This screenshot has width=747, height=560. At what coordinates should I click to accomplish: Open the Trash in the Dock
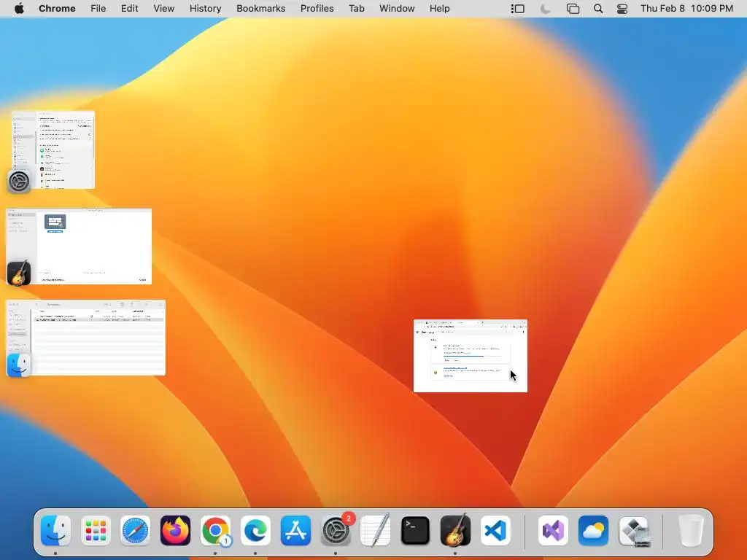coord(691,530)
